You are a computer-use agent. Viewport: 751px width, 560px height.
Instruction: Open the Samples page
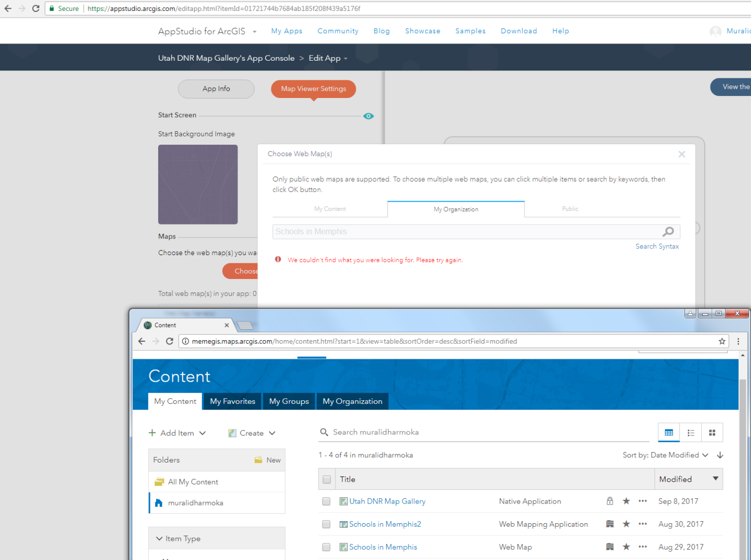tap(470, 31)
